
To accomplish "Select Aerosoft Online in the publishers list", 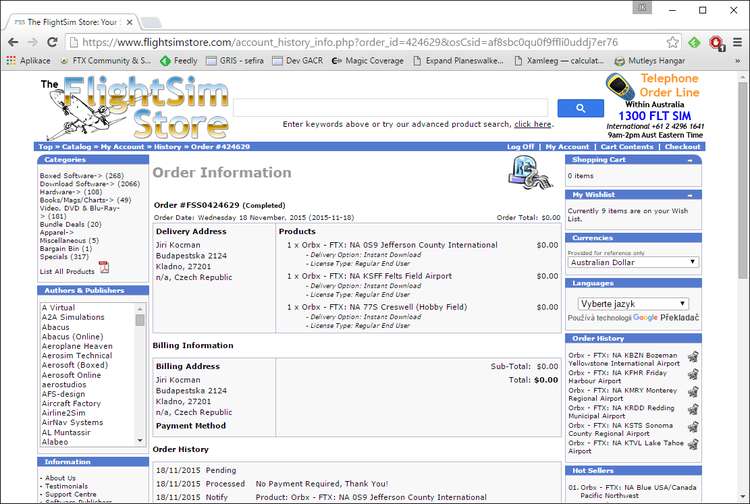I will pyautogui.click(x=71, y=375).
